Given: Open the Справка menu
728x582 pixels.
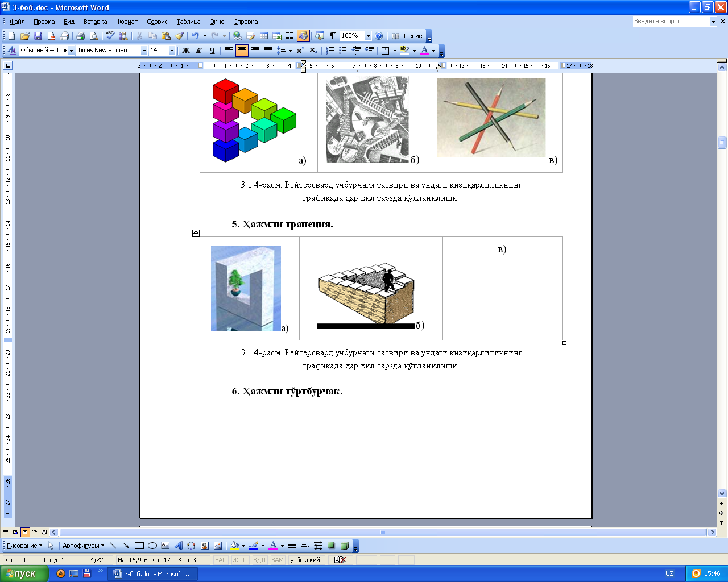Looking at the screenshot, I should [x=246, y=22].
